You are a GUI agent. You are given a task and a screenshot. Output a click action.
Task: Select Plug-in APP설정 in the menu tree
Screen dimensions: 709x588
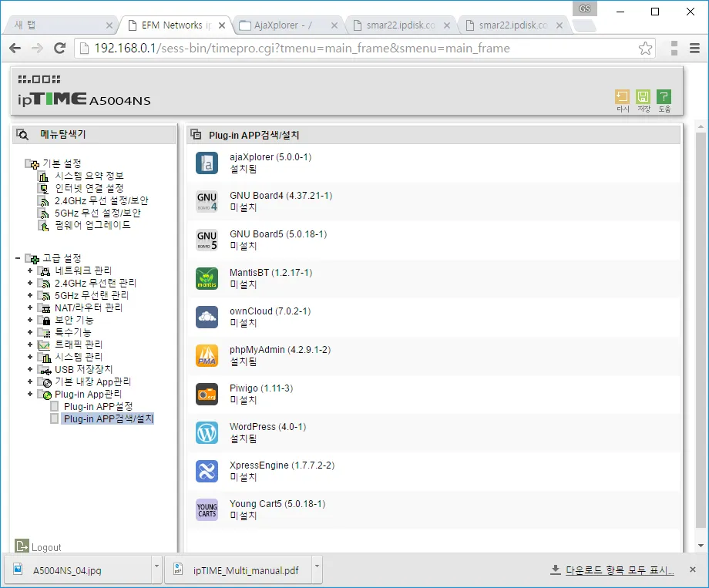[98, 407]
